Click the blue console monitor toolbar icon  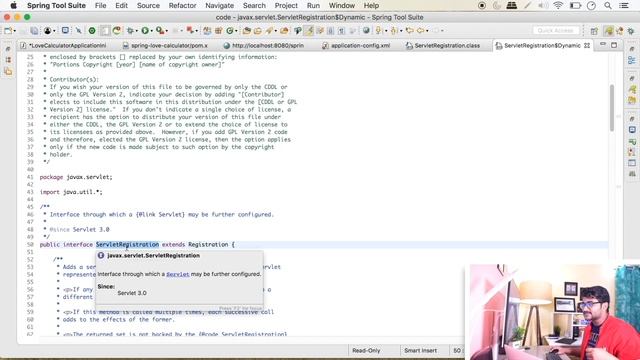point(65,31)
